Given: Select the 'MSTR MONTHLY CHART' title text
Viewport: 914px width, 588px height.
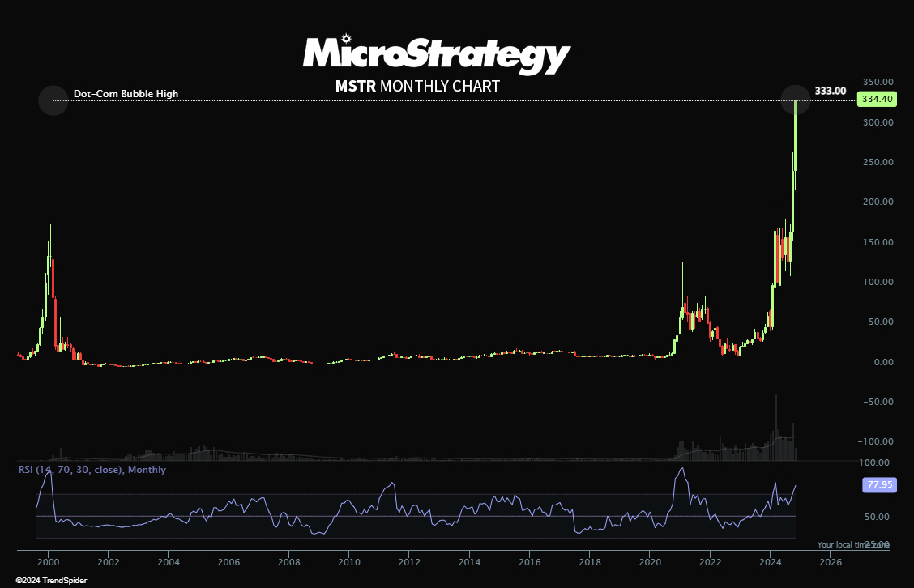Looking at the screenshot, I should pyautogui.click(x=417, y=86).
